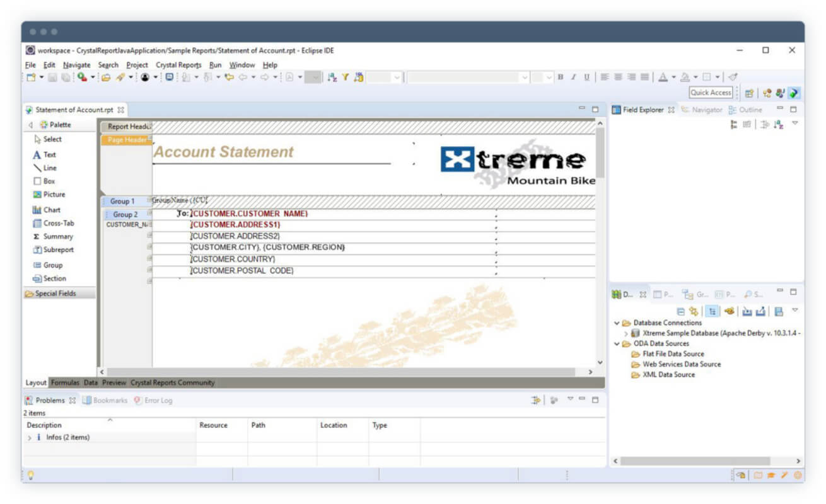
Task: Open the Error Log tab
Action: tap(153, 400)
